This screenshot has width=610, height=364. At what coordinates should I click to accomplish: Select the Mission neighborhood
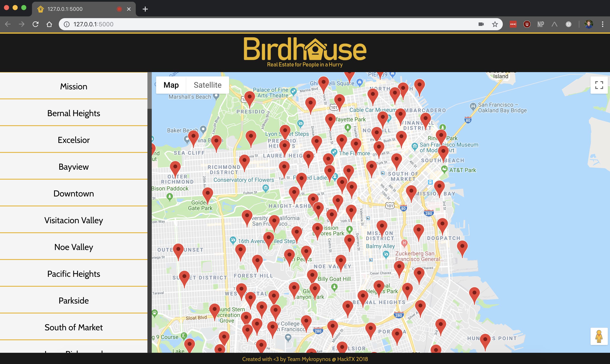point(74,86)
